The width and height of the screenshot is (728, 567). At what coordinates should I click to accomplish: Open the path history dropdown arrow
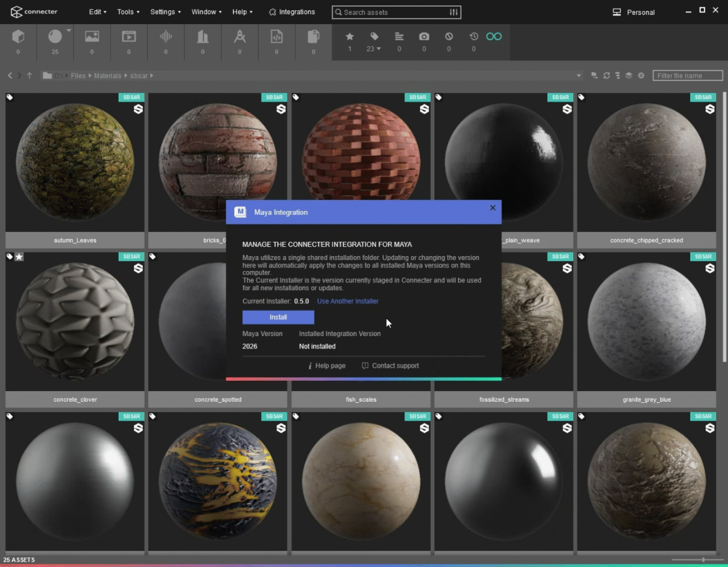click(x=579, y=76)
